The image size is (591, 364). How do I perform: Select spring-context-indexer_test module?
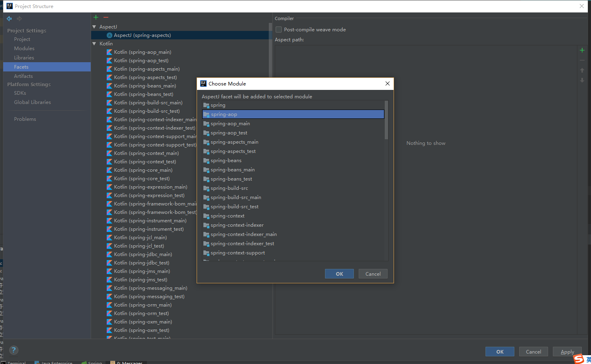pyautogui.click(x=293, y=244)
